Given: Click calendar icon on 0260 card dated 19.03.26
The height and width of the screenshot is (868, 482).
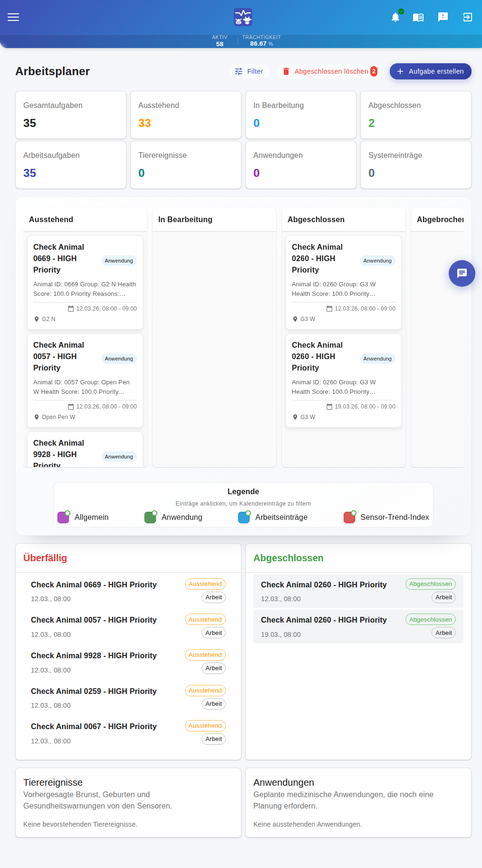Looking at the screenshot, I should 329,407.
